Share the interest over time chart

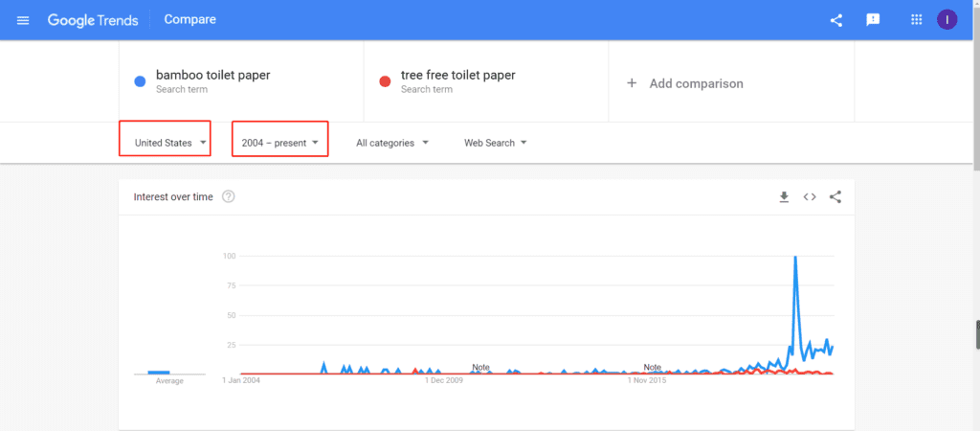click(835, 197)
